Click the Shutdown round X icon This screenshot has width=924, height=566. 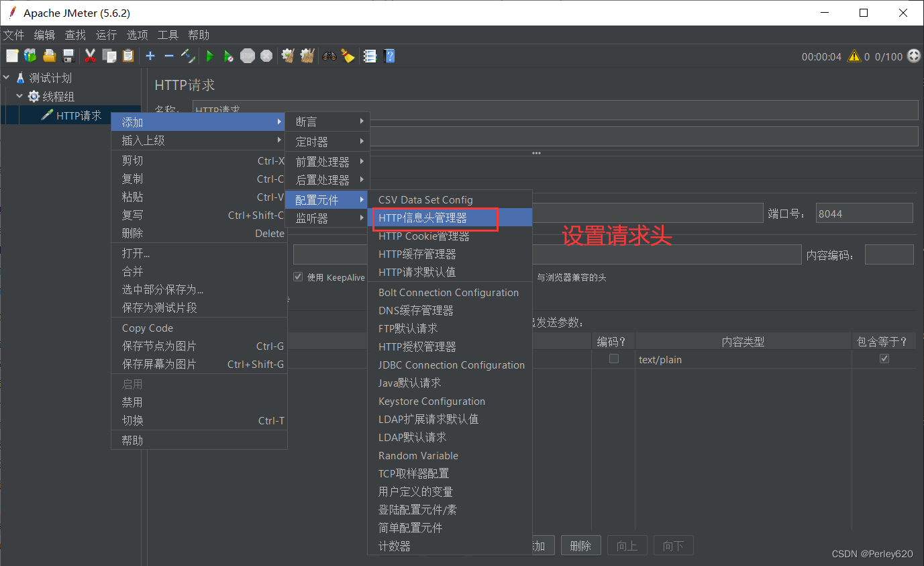266,56
